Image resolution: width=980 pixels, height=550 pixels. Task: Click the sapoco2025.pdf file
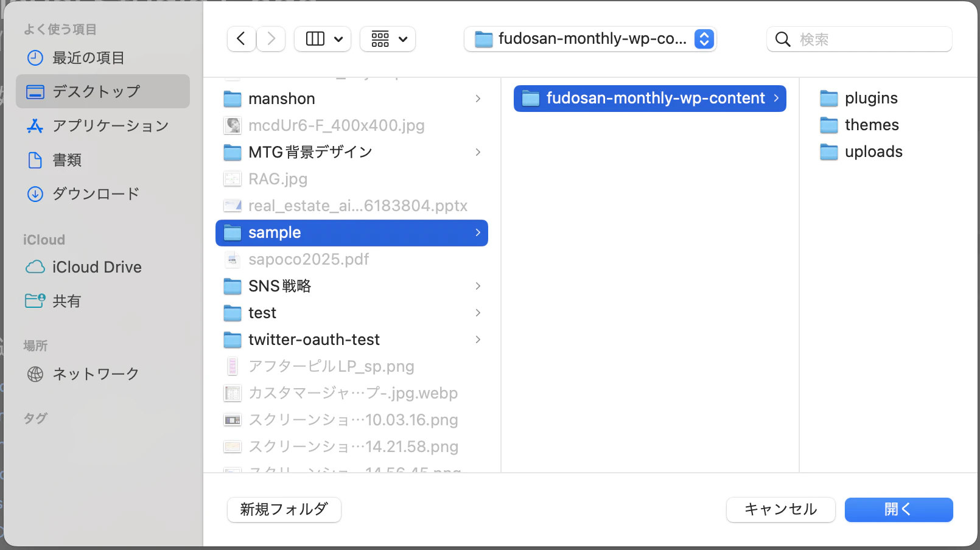[352, 259]
